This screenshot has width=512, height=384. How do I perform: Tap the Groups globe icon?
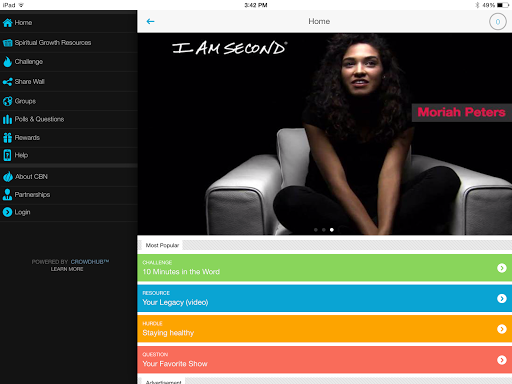pos(7,101)
